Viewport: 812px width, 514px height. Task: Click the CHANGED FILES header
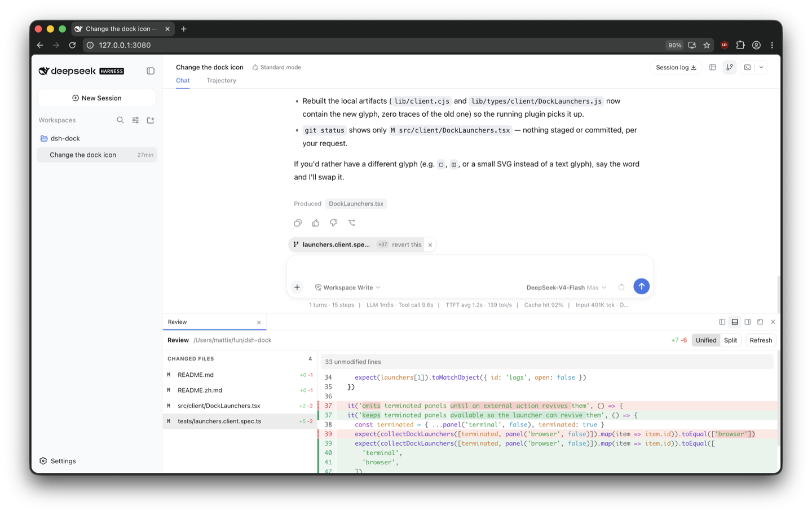191,359
